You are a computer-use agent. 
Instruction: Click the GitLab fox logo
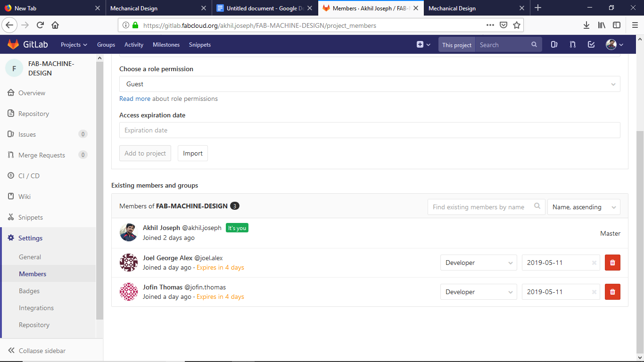click(13, 45)
